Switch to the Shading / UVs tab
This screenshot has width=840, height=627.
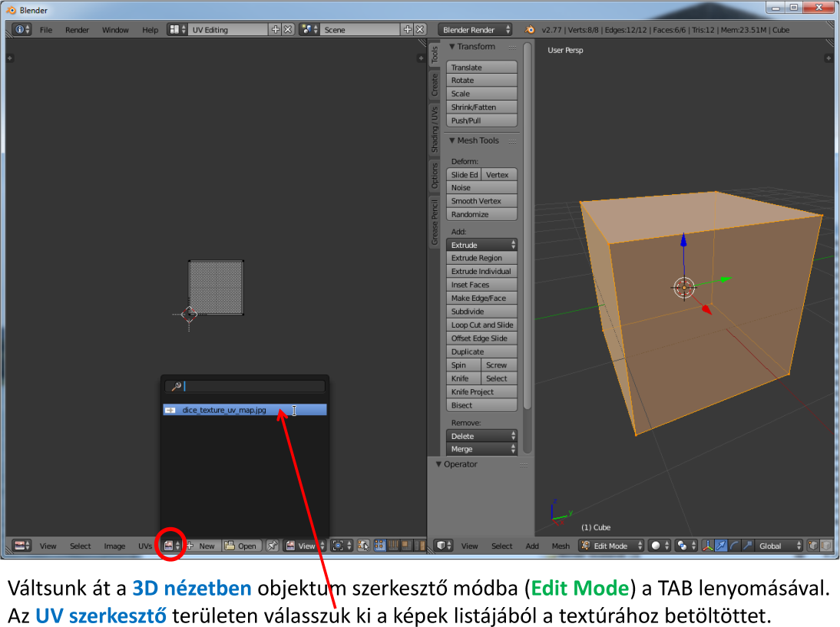[435, 127]
